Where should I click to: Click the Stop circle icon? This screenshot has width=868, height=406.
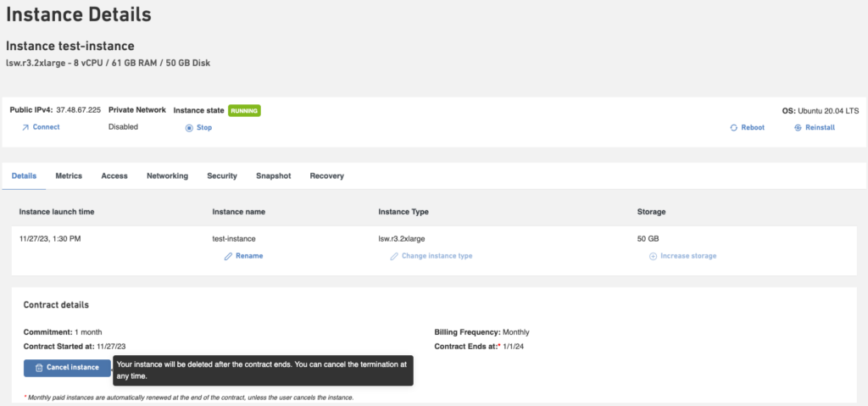(x=189, y=128)
